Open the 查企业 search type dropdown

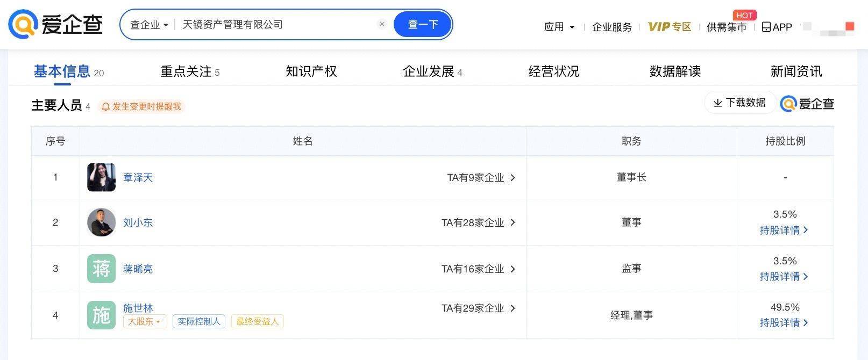[149, 25]
